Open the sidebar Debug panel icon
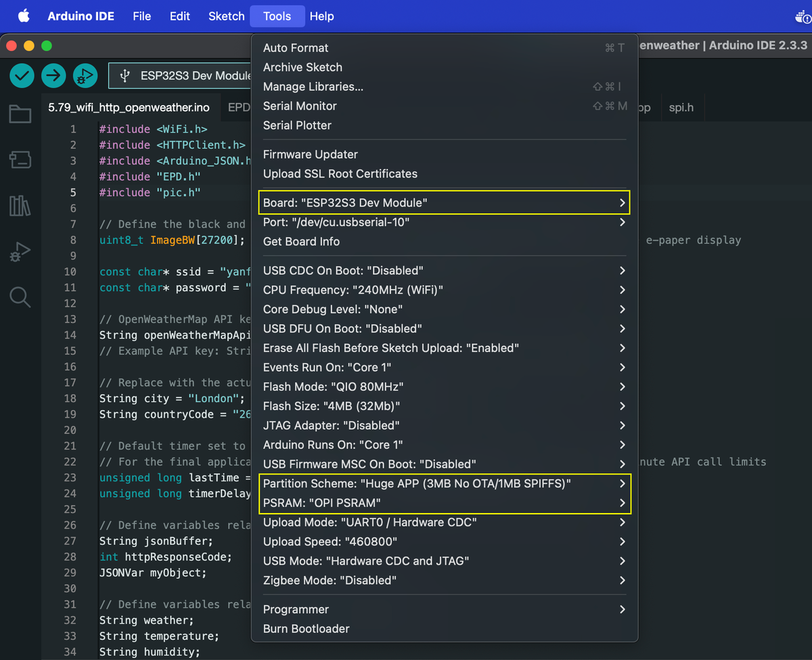 click(x=20, y=252)
